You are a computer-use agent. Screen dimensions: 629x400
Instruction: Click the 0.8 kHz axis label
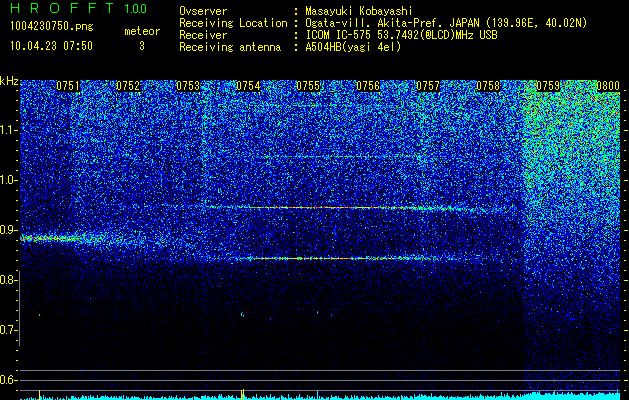(x=8, y=280)
